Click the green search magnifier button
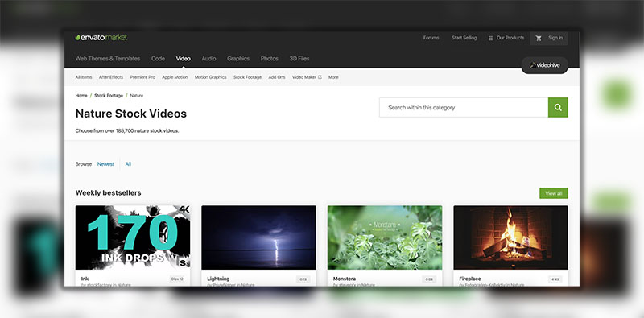Screen dimensions: 644x318 (558, 107)
